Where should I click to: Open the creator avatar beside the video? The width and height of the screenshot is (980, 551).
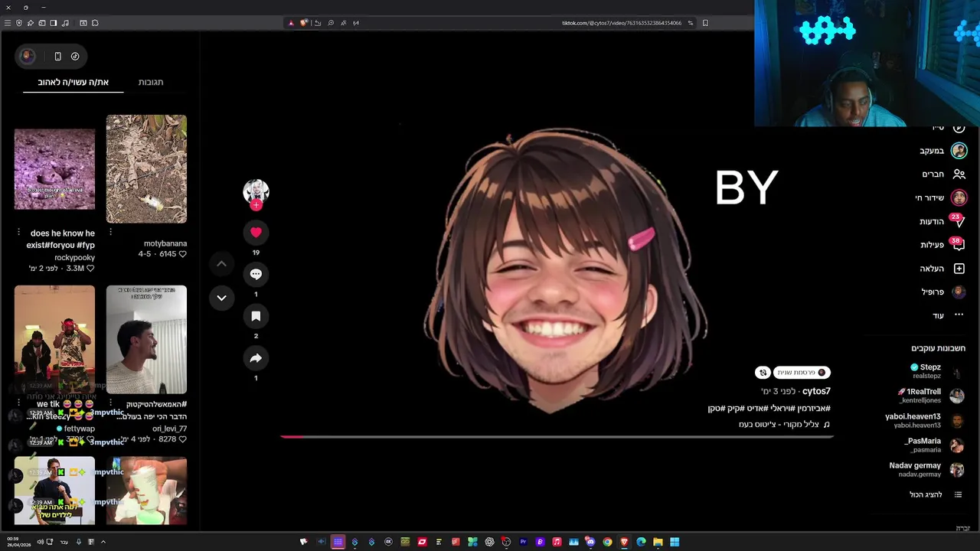256,191
